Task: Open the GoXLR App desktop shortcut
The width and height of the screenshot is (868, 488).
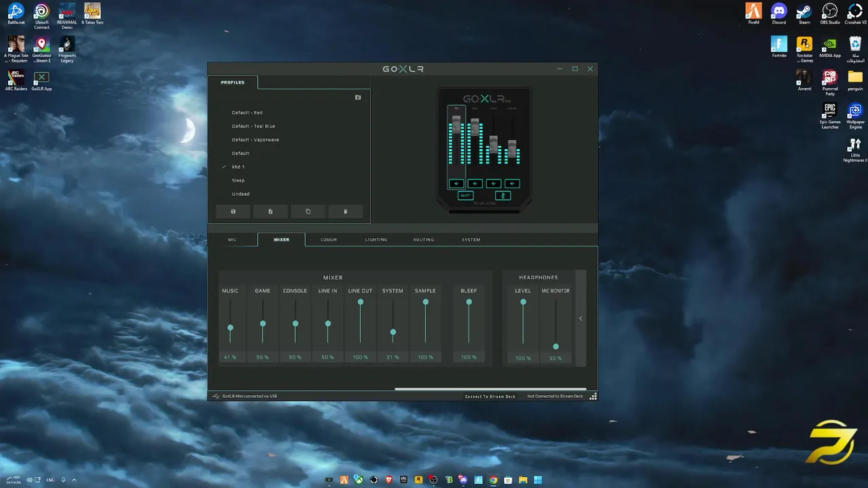Action: [x=41, y=80]
